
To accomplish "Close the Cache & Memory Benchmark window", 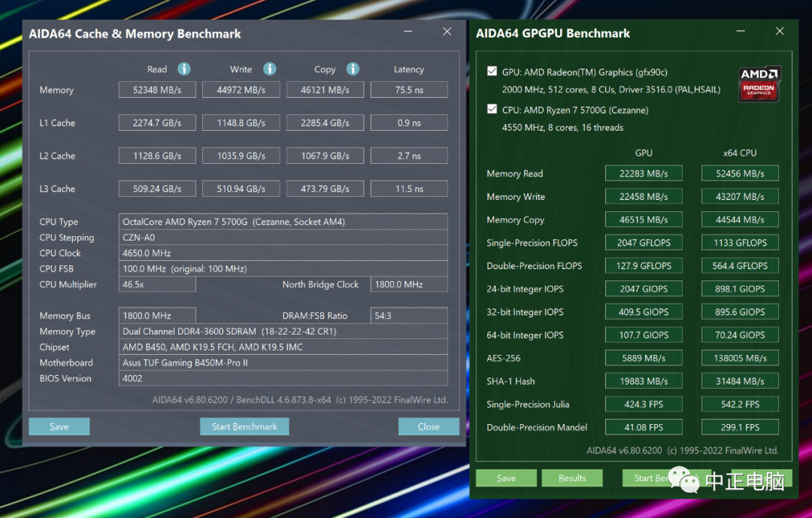I will click(x=447, y=32).
